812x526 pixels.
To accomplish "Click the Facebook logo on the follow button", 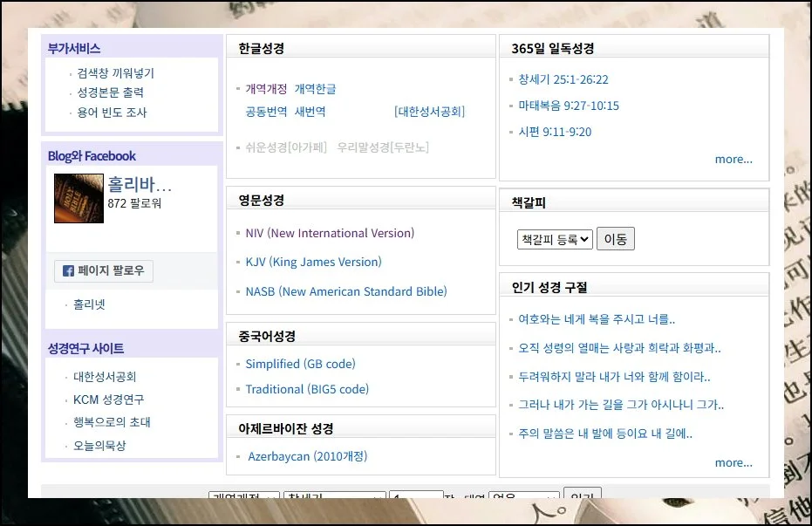I will coord(68,271).
